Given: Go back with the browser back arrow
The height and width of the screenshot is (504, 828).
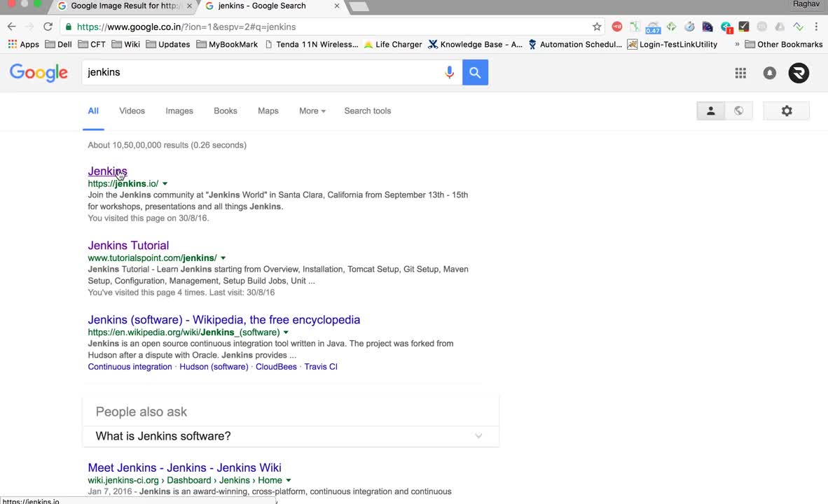Looking at the screenshot, I should coord(12,27).
